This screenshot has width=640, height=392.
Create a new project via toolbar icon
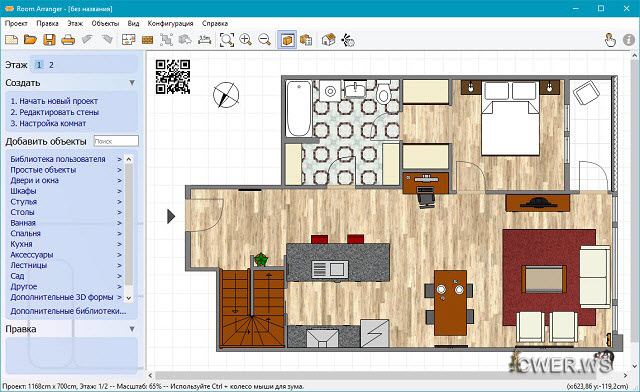pyautogui.click(x=11, y=40)
